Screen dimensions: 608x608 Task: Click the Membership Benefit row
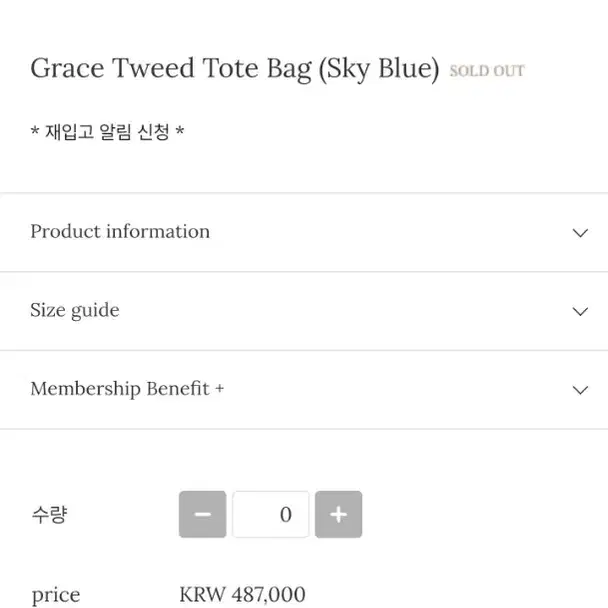(x=304, y=390)
